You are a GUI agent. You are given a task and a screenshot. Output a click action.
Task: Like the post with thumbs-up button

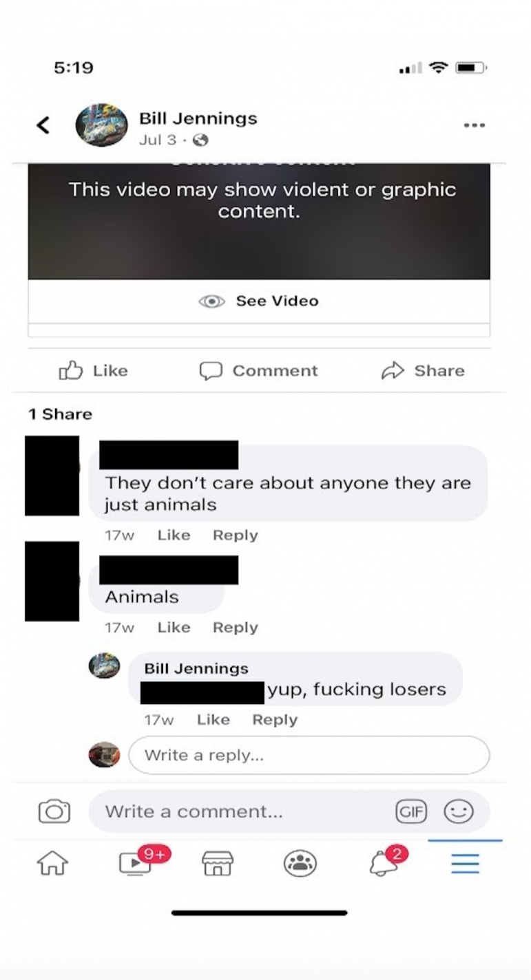[93, 371]
